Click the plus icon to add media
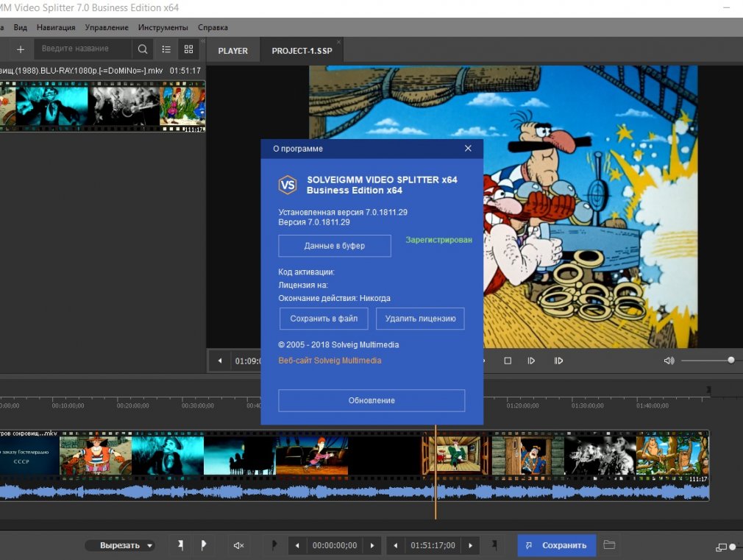 pyautogui.click(x=21, y=49)
